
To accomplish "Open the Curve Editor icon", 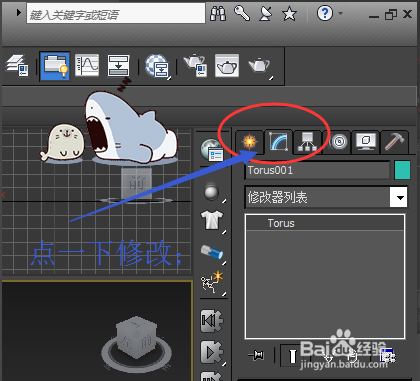I will click(x=87, y=66).
